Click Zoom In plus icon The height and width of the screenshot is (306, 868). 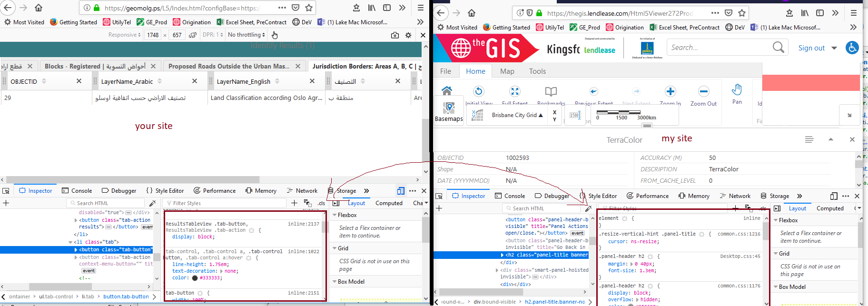pyautogui.click(x=671, y=91)
